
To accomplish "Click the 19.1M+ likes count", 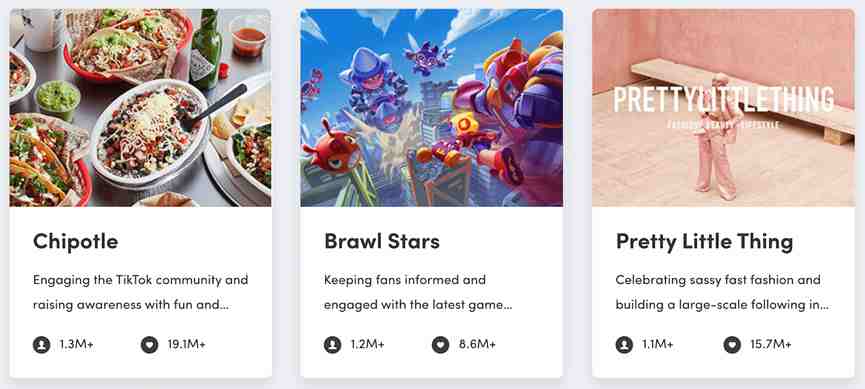I will [186, 345].
